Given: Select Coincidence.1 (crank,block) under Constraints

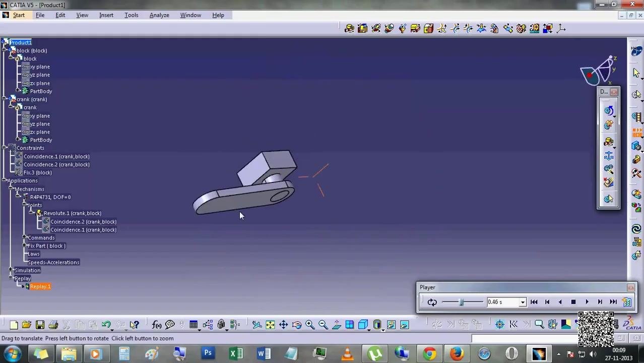Looking at the screenshot, I should pos(56,156).
